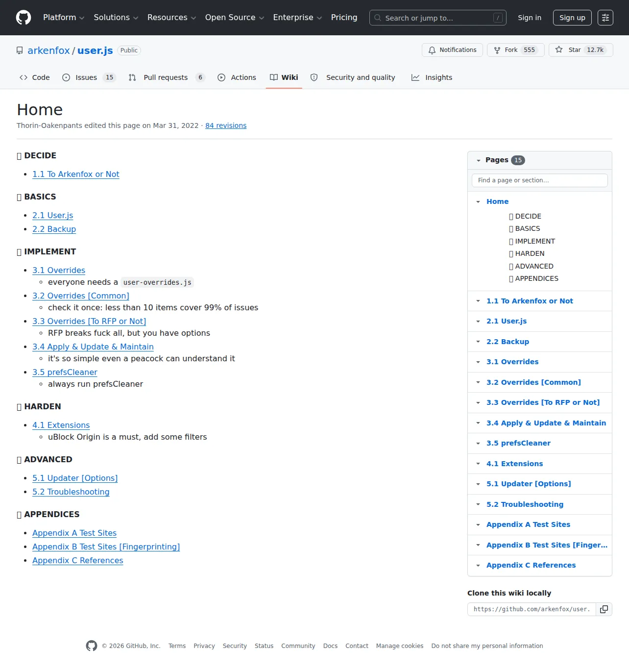Expand the 1.1 To Arkenfox or Not page
The height and width of the screenshot is (672, 629).
(478, 301)
